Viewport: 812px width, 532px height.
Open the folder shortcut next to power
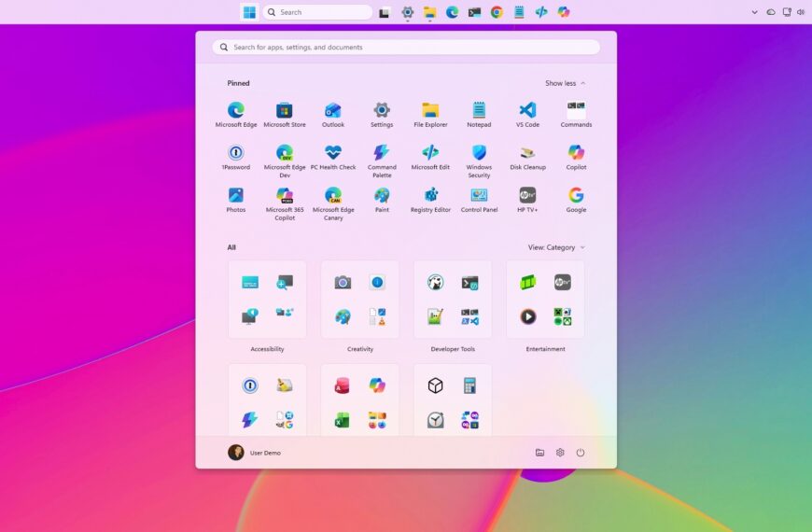539,453
